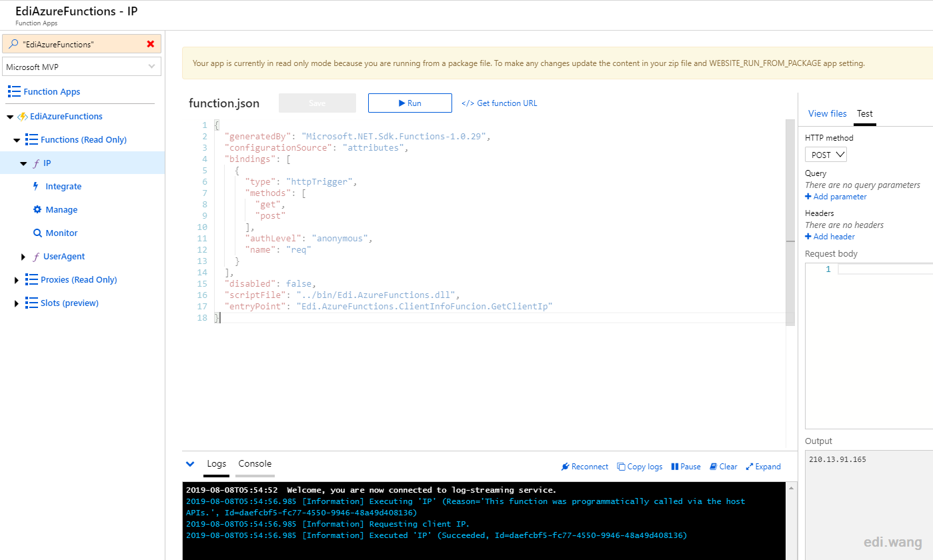This screenshot has height=560, width=933.
Task: Collapse the Functions (Read Only) node
Action: [x=17, y=140]
